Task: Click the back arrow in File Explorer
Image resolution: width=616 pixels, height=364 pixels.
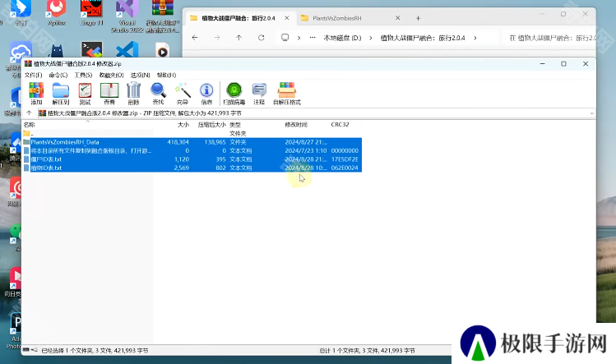Action: coord(195,38)
